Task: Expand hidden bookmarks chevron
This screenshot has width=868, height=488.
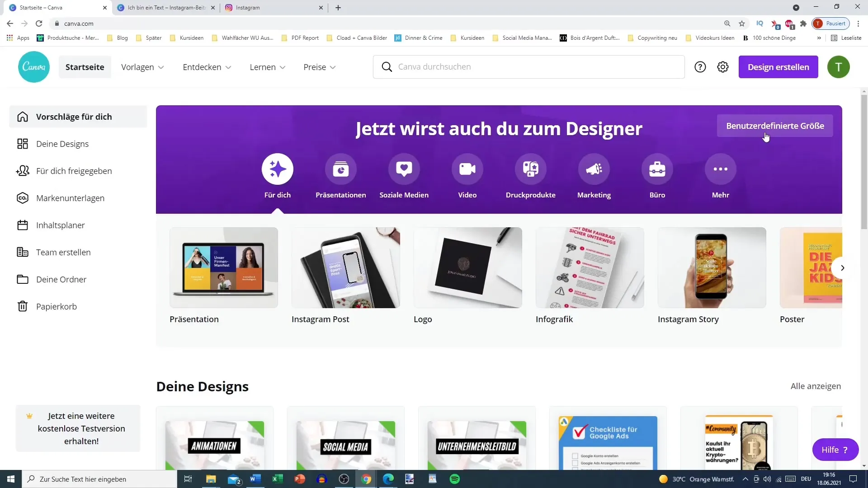Action: pyautogui.click(x=819, y=38)
